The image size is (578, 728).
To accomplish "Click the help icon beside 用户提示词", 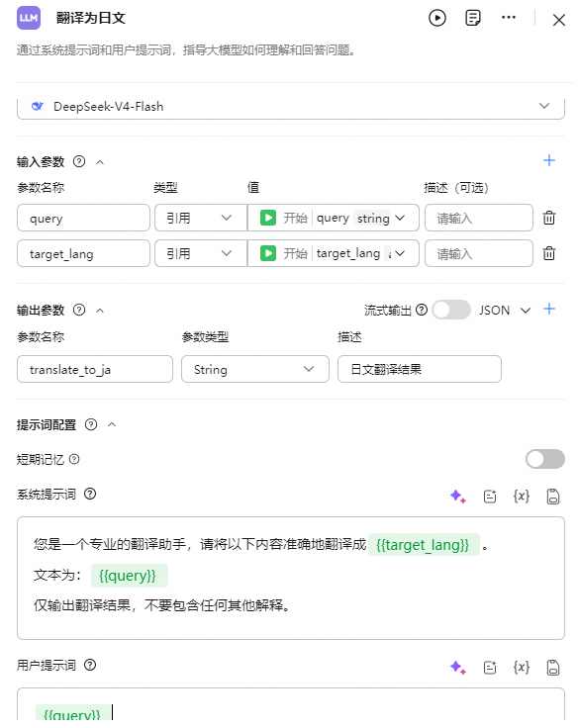I will click(x=90, y=666).
